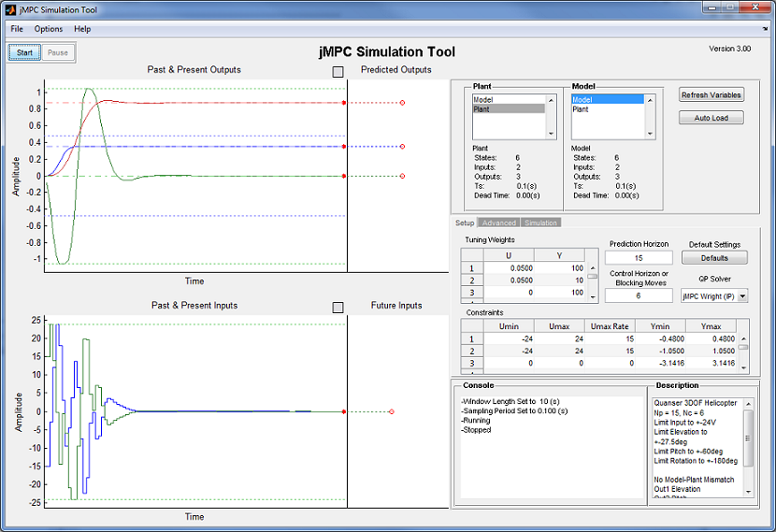
Task: Click Model listbox scroll-down arrow
Action: 651,134
